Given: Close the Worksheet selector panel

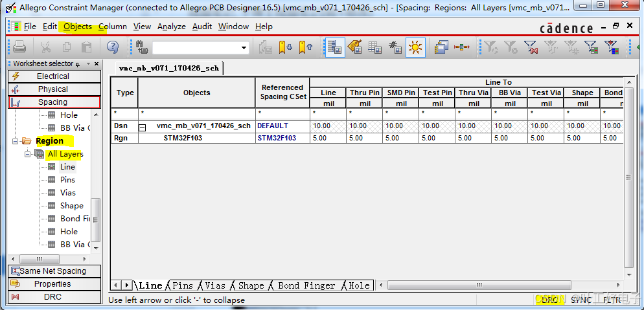Looking at the screenshot, I should pyautogui.click(x=97, y=64).
